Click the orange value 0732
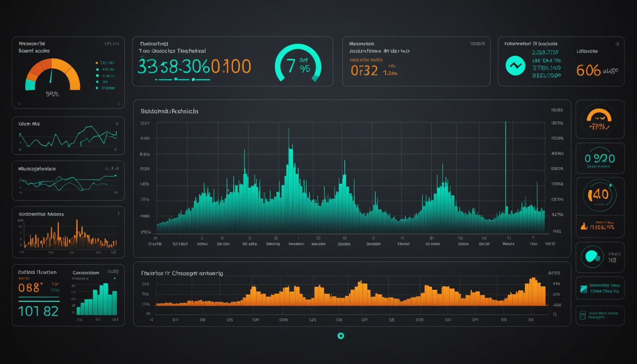The height and width of the screenshot is (364, 637). tap(364, 70)
